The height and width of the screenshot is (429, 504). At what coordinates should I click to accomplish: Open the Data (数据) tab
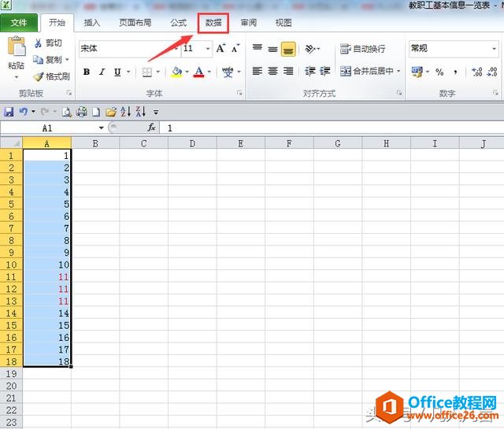click(213, 23)
